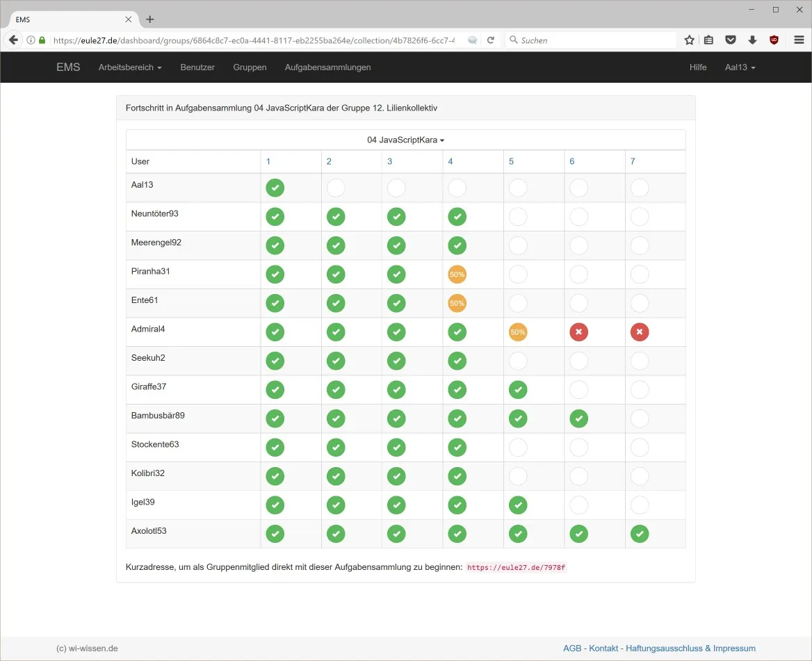
Task: Click Ente61's 50% badge for task 4
Action: [457, 303]
